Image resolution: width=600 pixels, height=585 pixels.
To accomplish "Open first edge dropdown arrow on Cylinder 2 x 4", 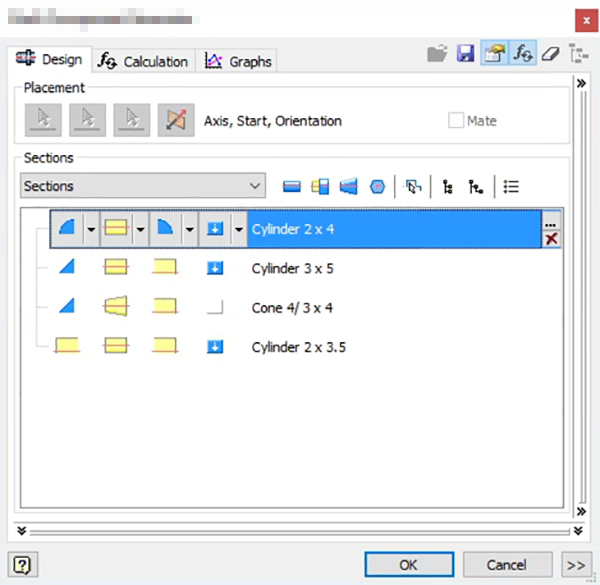I will click(x=91, y=229).
